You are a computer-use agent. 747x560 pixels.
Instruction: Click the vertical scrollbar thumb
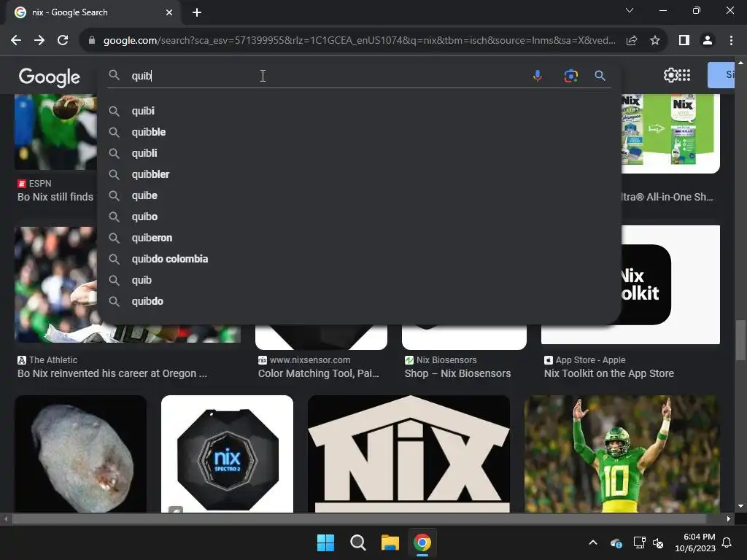click(x=740, y=341)
